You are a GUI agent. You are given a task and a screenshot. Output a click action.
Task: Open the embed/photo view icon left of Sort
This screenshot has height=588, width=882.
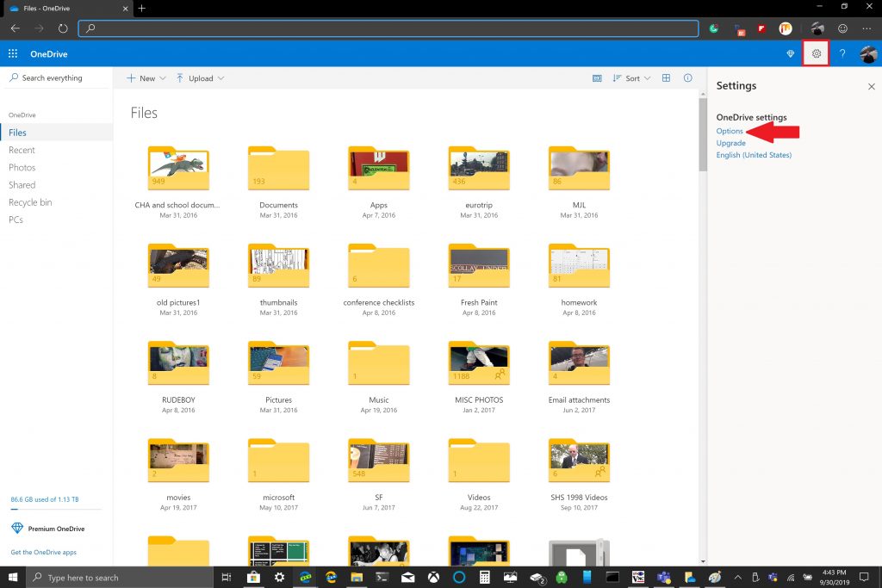598,78
